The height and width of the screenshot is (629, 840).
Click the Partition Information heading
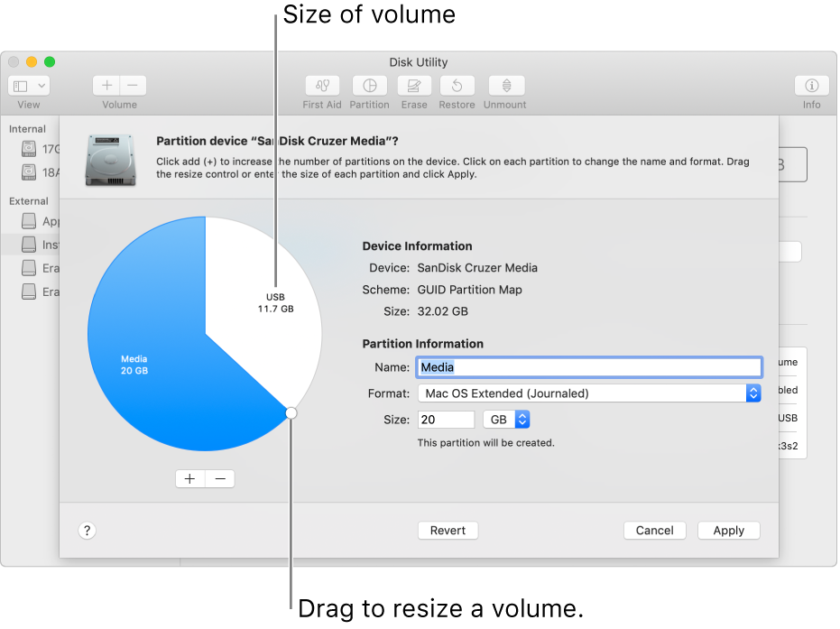pos(422,344)
